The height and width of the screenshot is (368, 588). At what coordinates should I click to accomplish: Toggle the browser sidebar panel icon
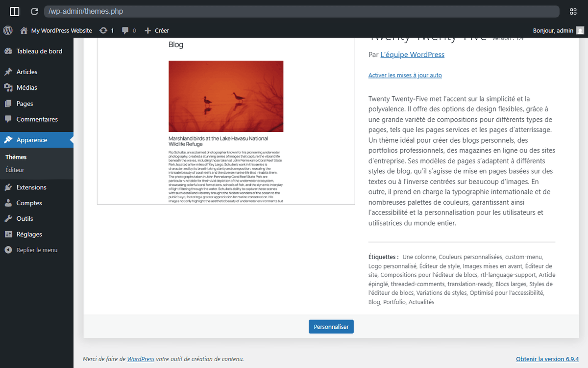[15, 11]
